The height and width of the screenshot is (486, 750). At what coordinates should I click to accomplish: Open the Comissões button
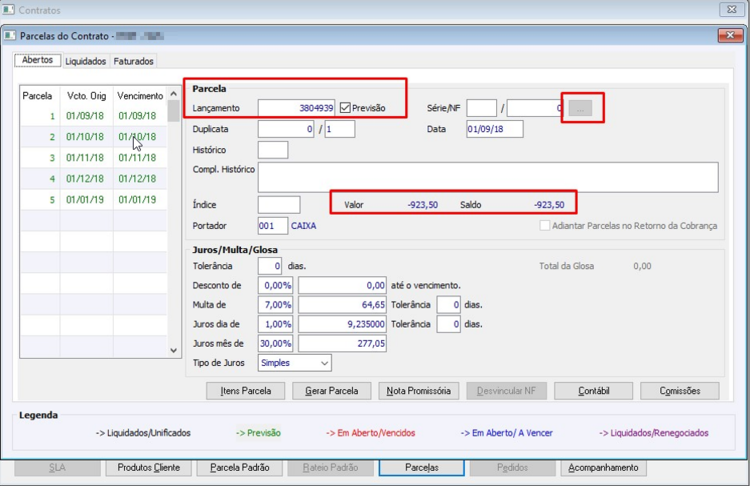[x=680, y=391]
